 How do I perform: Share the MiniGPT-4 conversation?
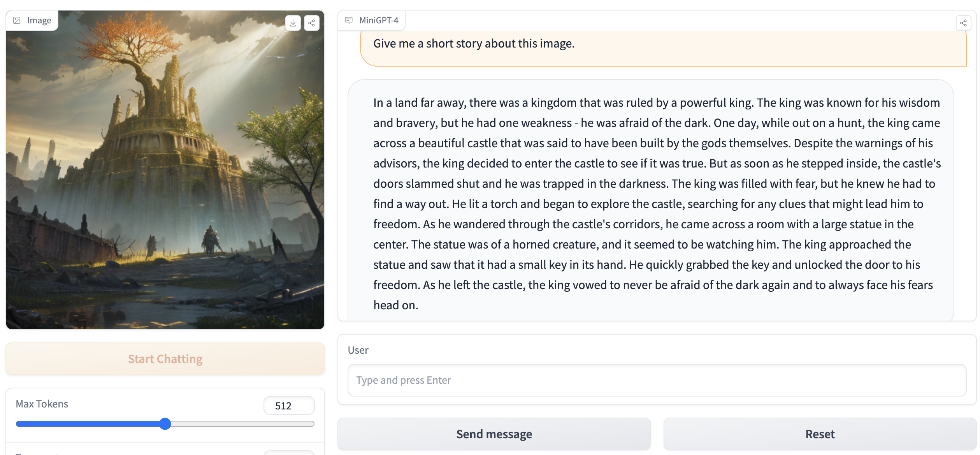click(x=964, y=23)
